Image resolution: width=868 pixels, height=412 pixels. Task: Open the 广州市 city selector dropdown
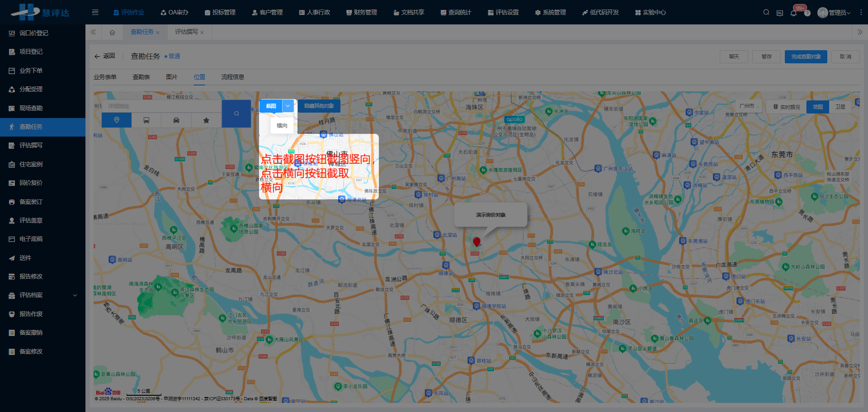(748, 106)
